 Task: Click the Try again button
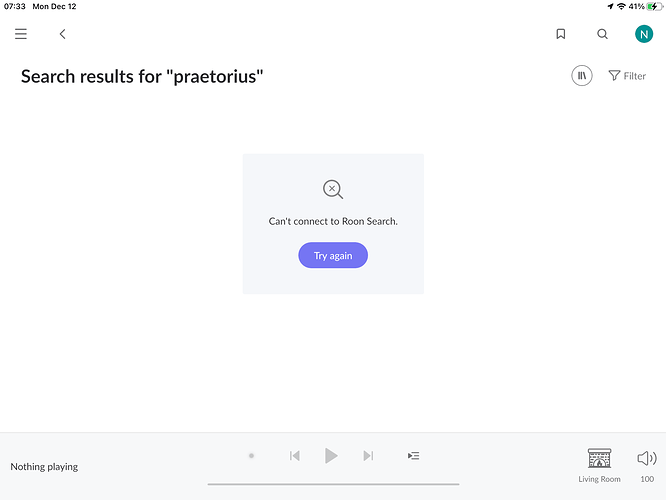click(x=333, y=255)
